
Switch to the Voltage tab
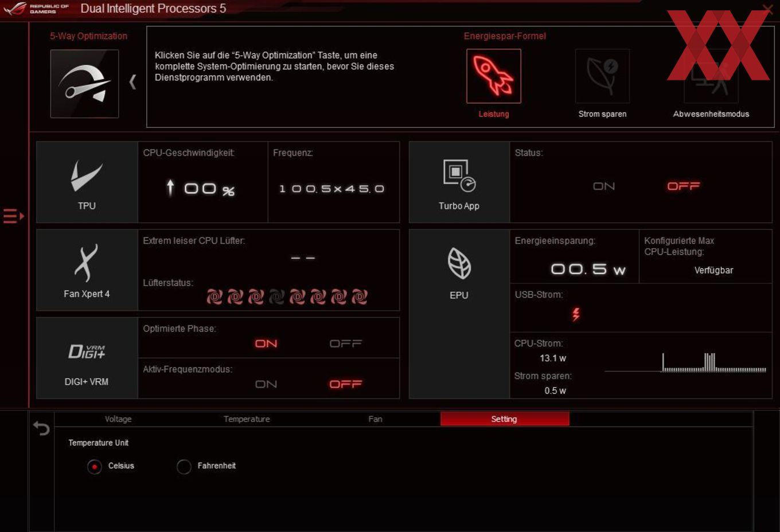[x=118, y=419]
